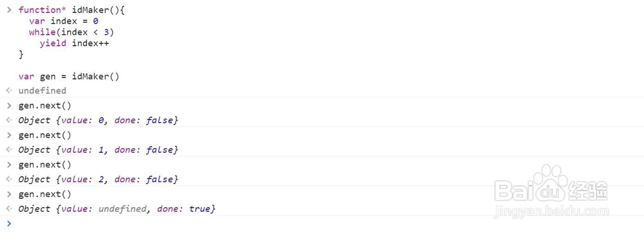The height and width of the screenshot is (233, 644).
Task: Click the gray undefined output text
Action: point(43,91)
